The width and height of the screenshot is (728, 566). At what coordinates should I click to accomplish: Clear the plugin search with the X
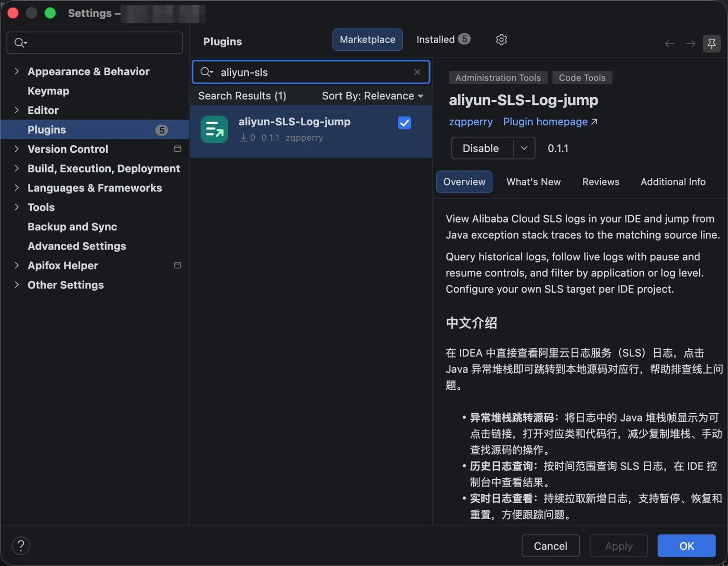click(x=417, y=72)
